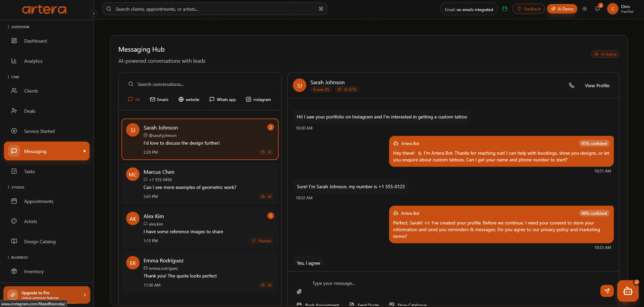The height and width of the screenshot is (307, 644).
Task: Open the Design Catalog
Action: click(47, 242)
